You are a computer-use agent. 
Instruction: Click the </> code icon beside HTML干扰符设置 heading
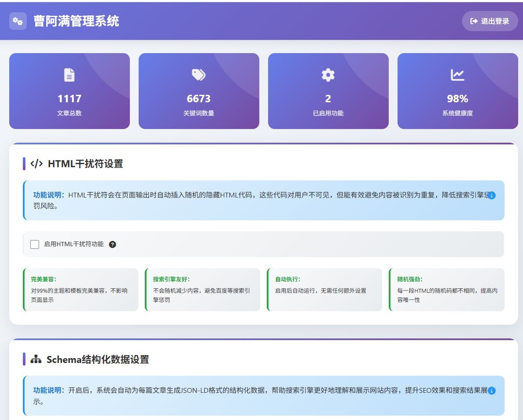tap(37, 164)
